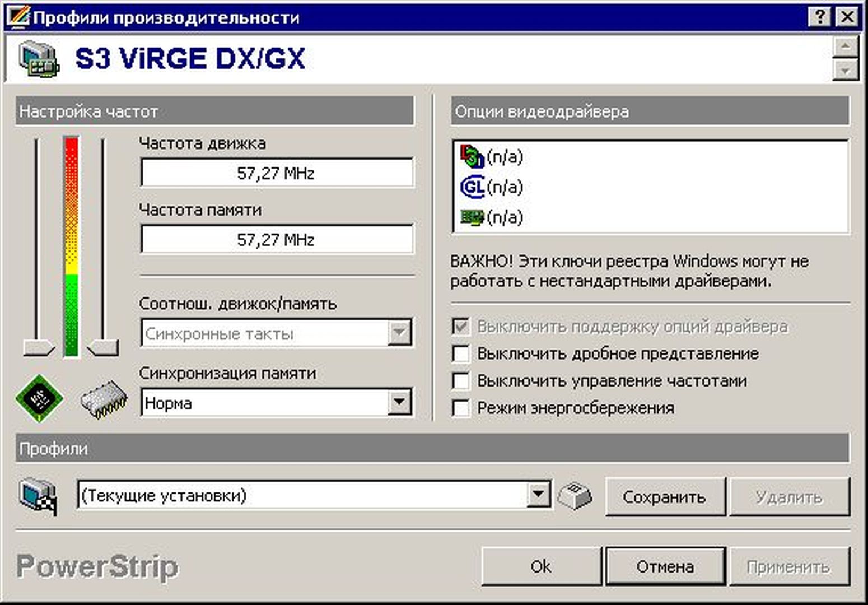Click the 'Частота движка' 57,27 MHz field
The width and height of the screenshot is (868, 605).
[x=277, y=173]
